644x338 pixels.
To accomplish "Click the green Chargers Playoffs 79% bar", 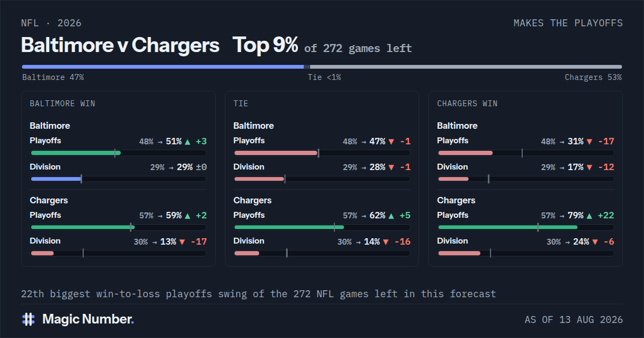I will coord(508,227).
